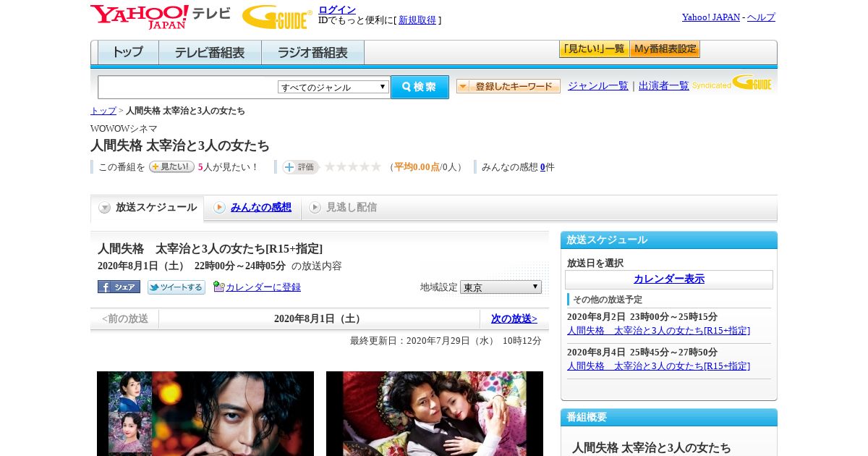Click the 放送スケジュール tab arrow icon
Screen dimensions: 868x456
(105, 208)
